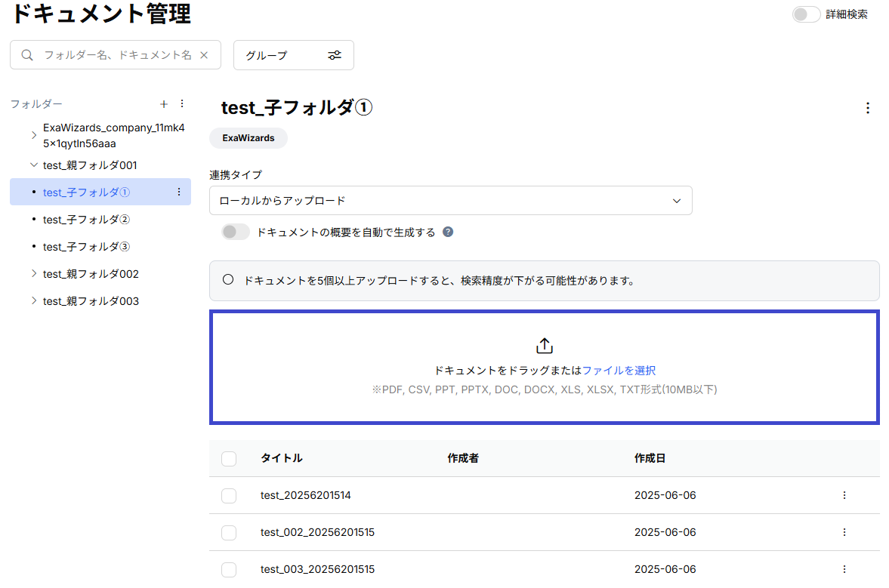Open the row menu for test_20256201514
Screen dimensions: 889x588
pyautogui.click(x=844, y=495)
